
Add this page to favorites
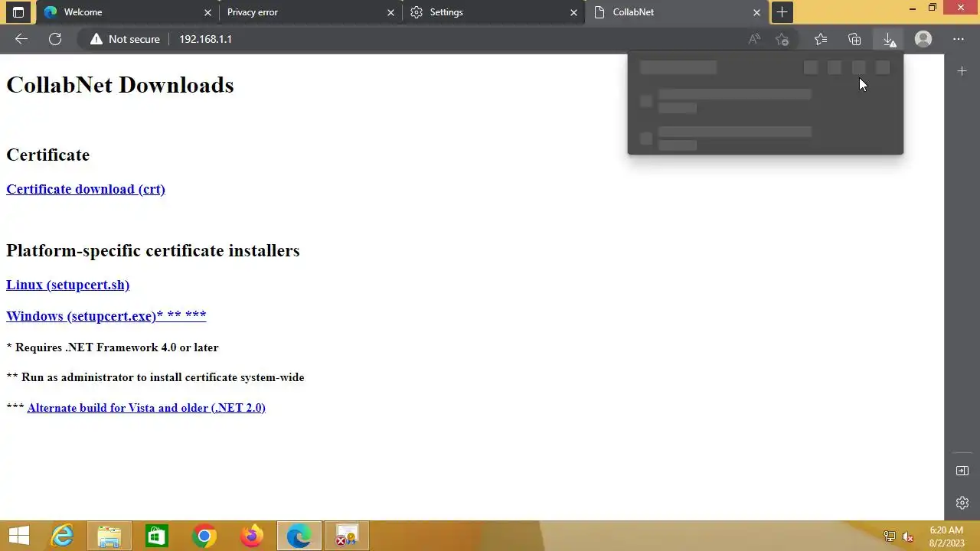pos(782,39)
